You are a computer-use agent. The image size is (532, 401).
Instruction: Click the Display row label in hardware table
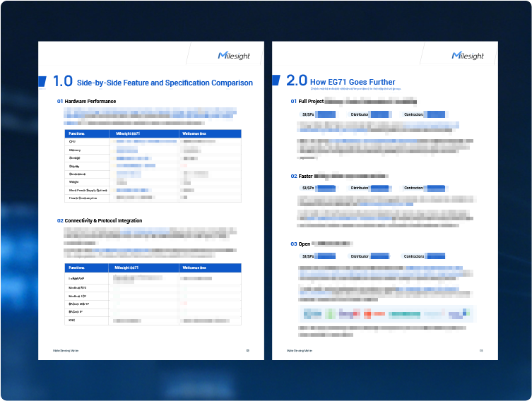coord(74,166)
